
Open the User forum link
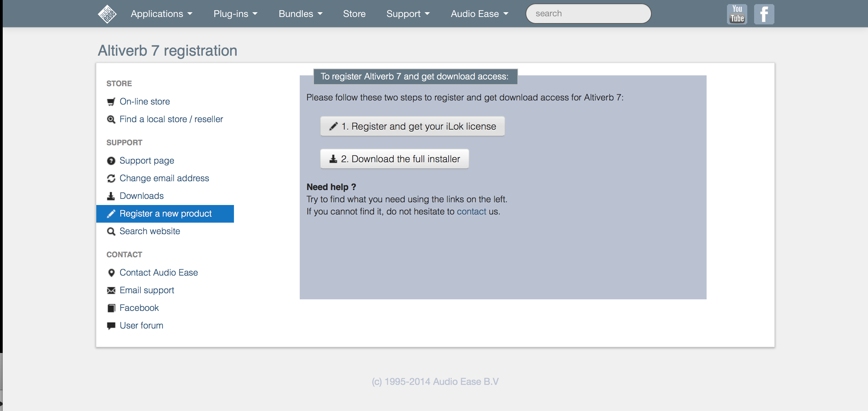pos(141,325)
